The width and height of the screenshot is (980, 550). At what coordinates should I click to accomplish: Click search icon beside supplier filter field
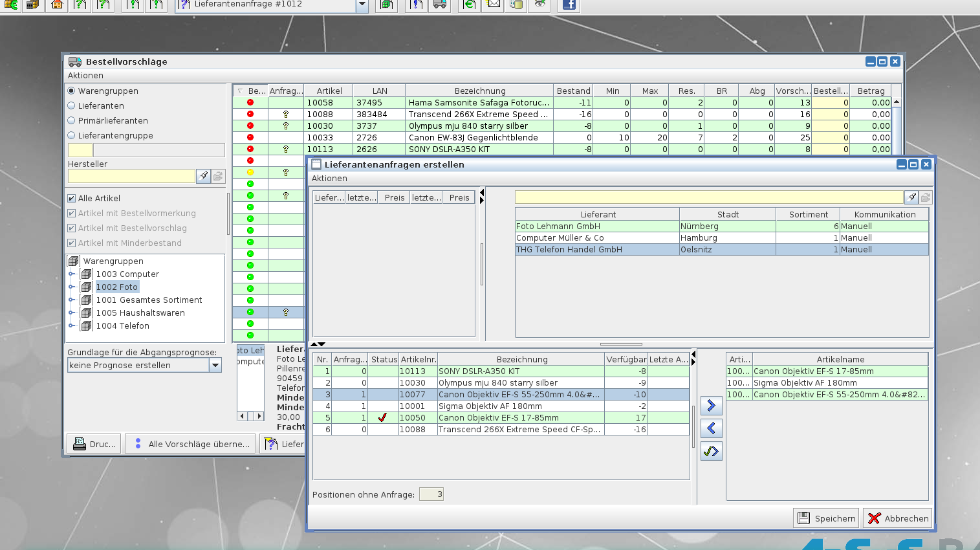(911, 197)
